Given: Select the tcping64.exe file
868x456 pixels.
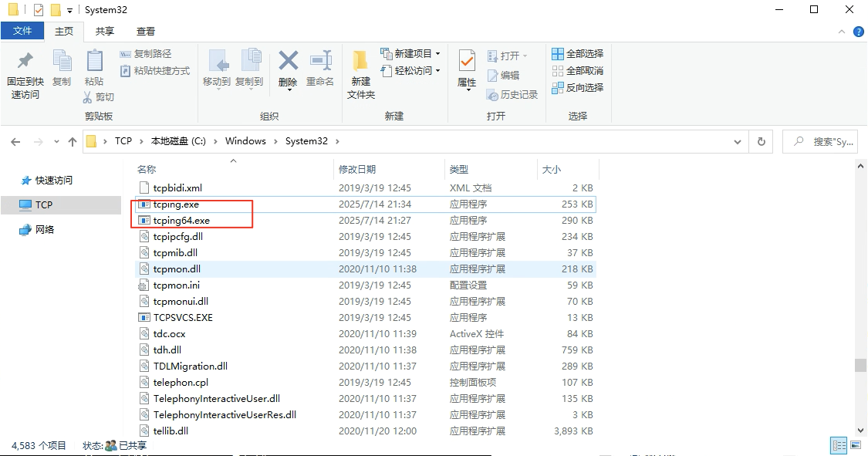Looking at the screenshot, I should tap(181, 221).
